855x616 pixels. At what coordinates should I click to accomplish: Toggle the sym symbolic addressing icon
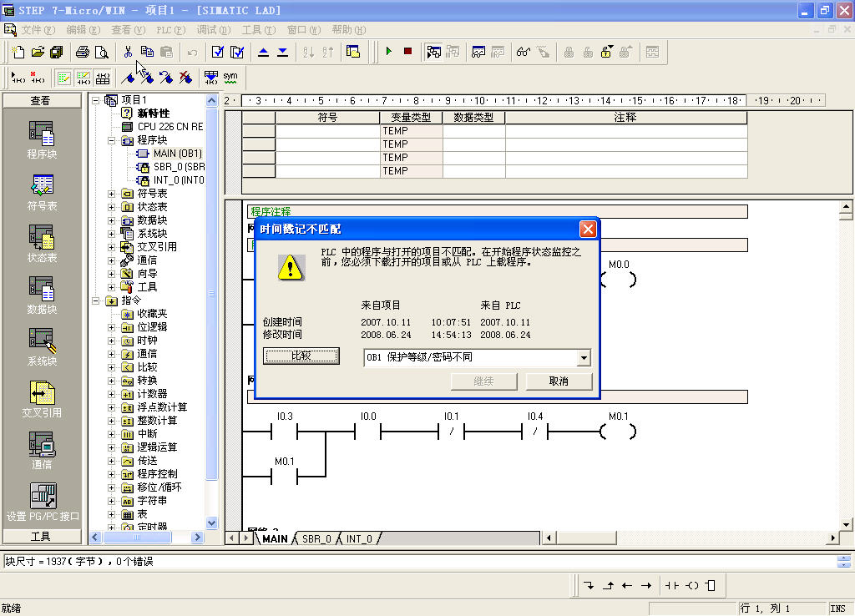tap(230, 78)
